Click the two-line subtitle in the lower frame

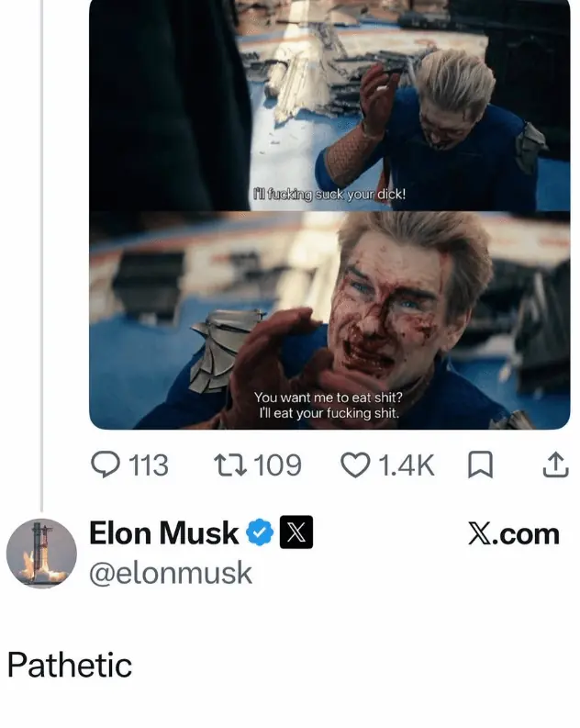(x=329, y=406)
